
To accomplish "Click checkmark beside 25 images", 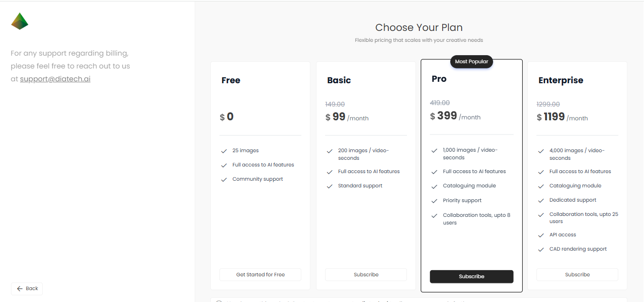I will (224, 151).
